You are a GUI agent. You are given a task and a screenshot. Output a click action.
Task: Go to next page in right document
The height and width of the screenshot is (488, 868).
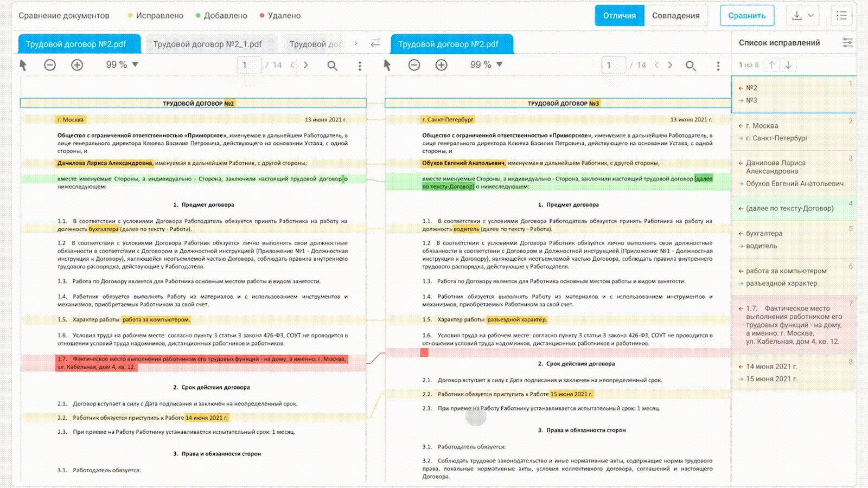tap(670, 65)
